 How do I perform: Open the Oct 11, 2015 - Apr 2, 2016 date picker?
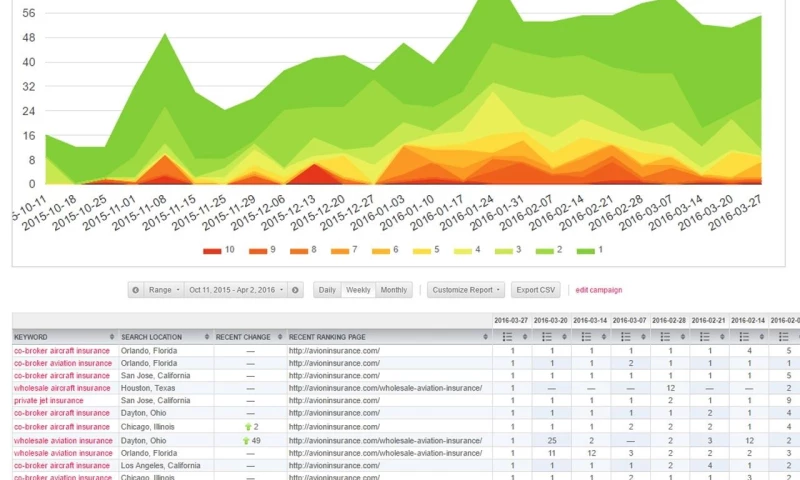(236, 290)
